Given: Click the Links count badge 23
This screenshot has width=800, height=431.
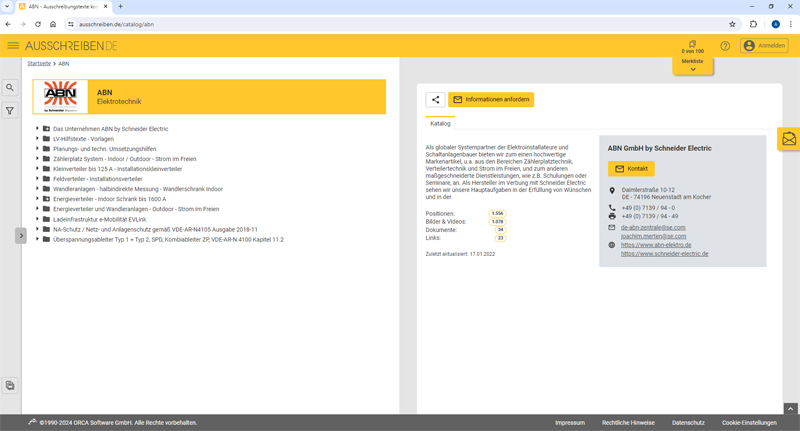Looking at the screenshot, I should [501, 238].
